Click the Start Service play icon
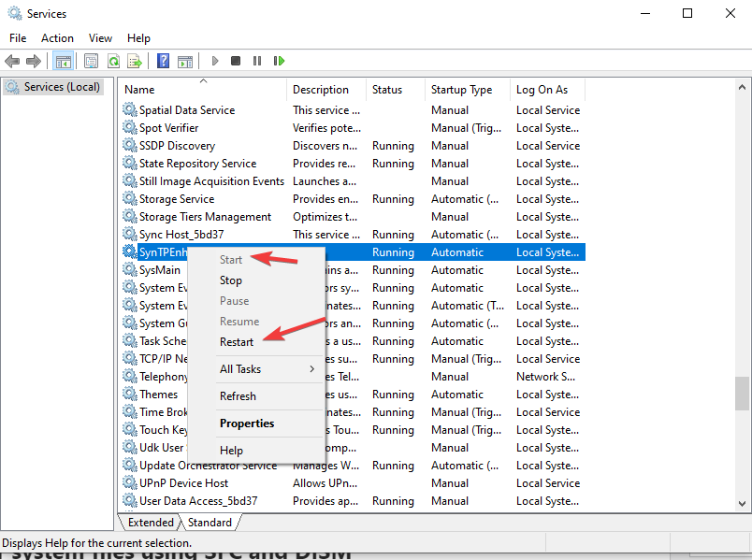 pos(215,61)
